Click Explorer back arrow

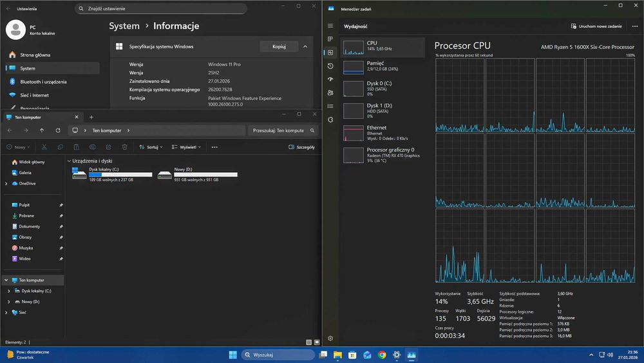click(x=10, y=130)
